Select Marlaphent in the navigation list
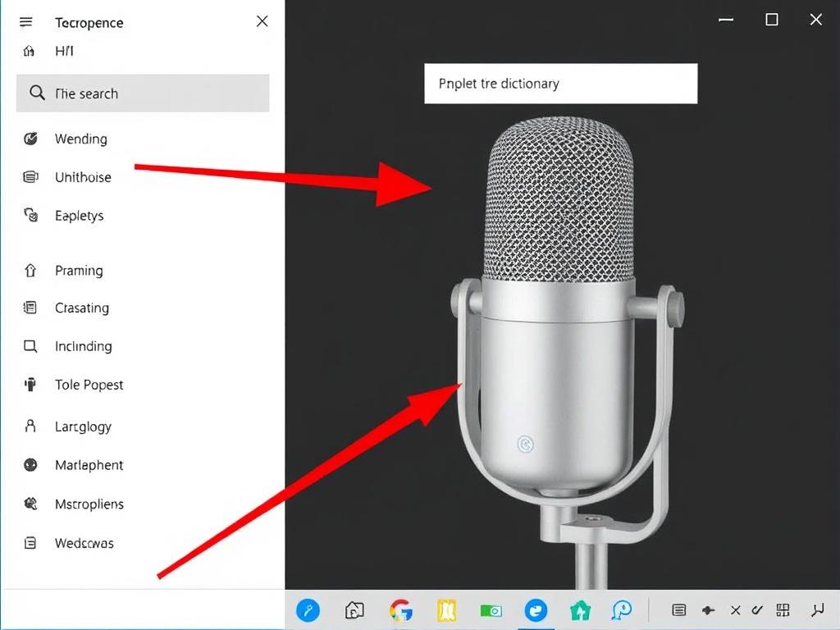This screenshot has height=630, width=840. tap(89, 465)
